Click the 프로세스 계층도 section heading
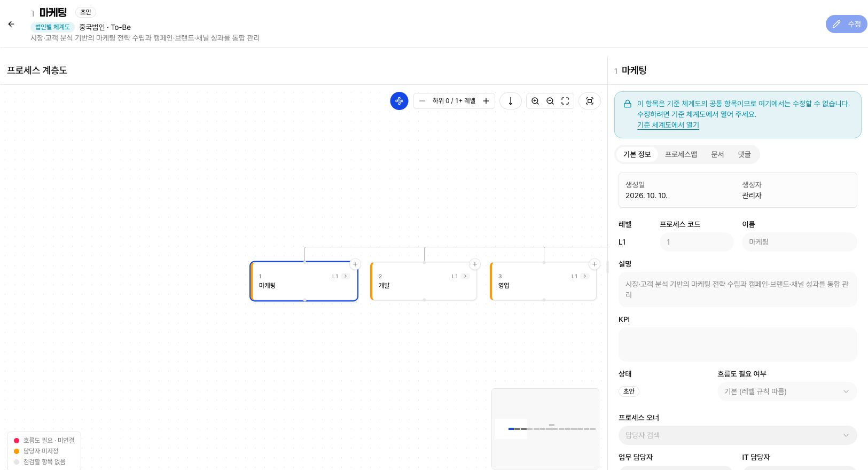This screenshot has height=470, width=868. (37, 70)
